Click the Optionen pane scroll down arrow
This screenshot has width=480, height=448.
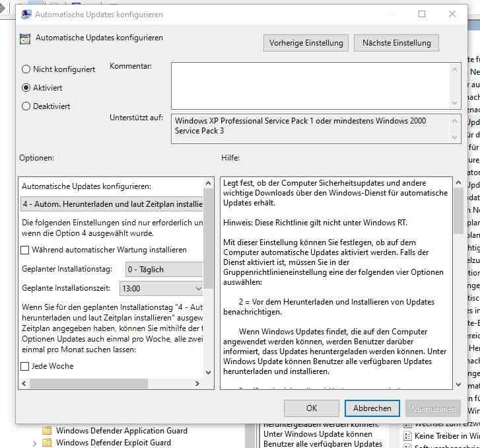(209, 373)
